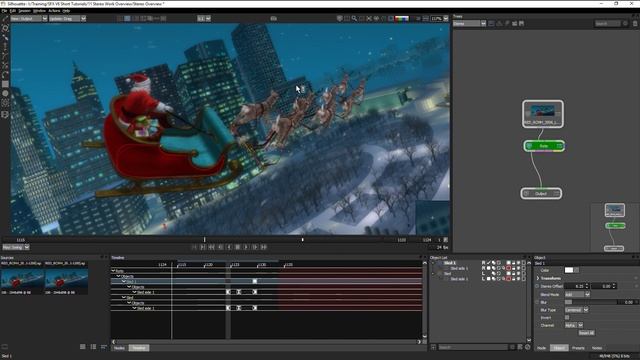Select the Sled layer in Object List
This screenshot has height=360, width=640.
[447, 274]
